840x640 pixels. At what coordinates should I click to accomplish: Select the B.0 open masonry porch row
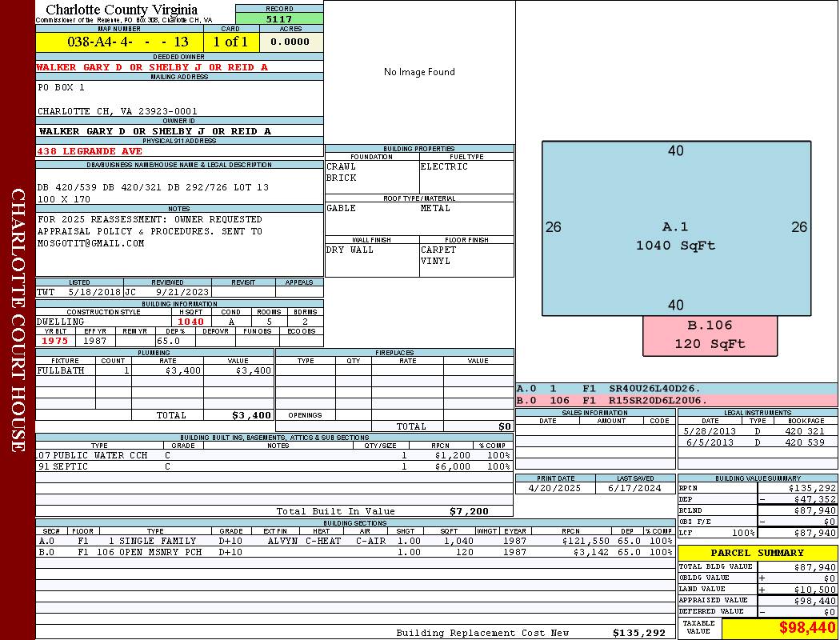(x=355, y=552)
